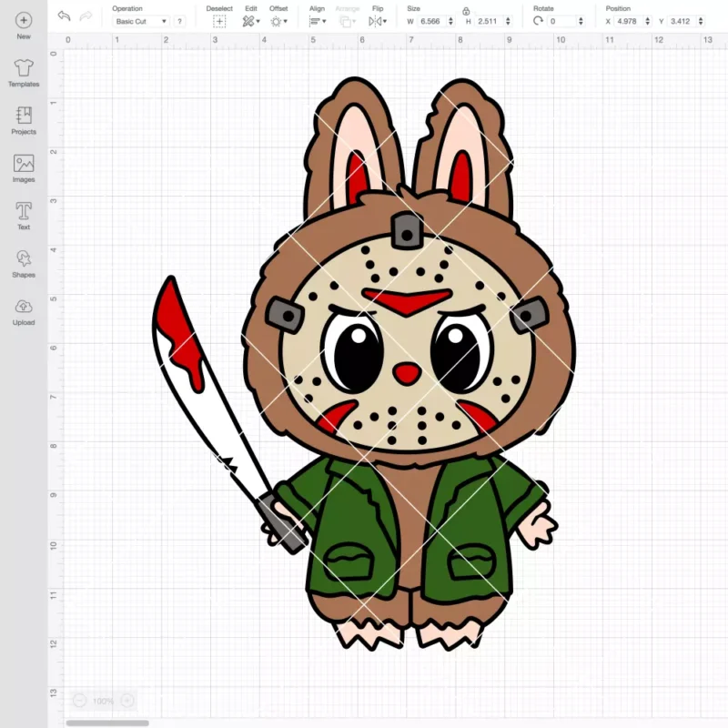The width and height of the screenshot is (728, 728).
Task: Adjust the Height stepper arrows
Action: (508, 21)
